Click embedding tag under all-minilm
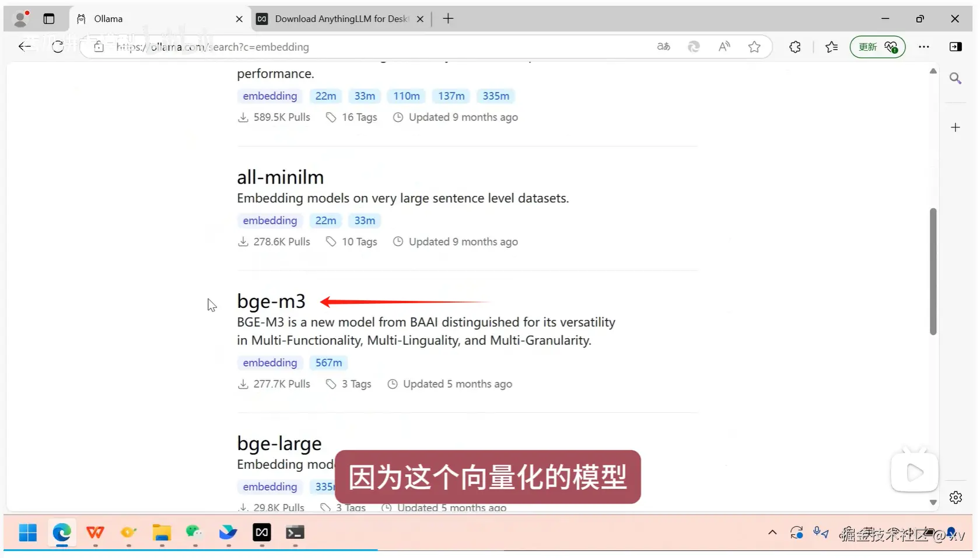 (270, 220)
